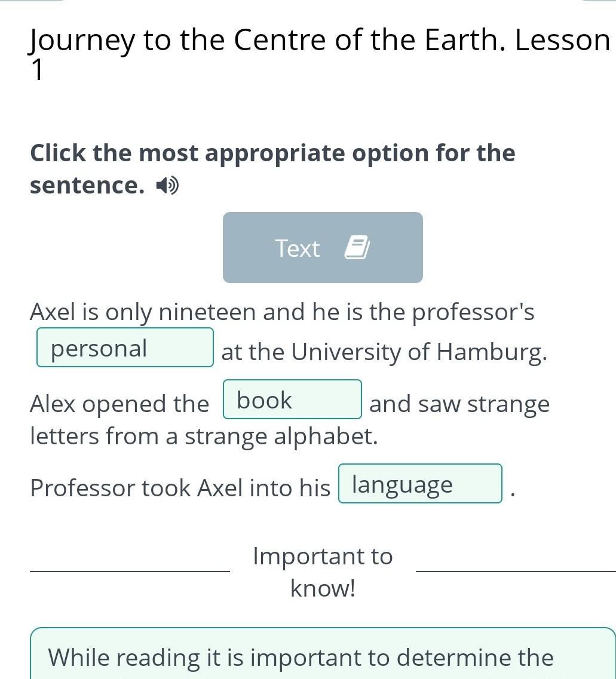Expand the dropdown showing "personal"
This screenshot has height=679, width=616.
coord(125,348)
